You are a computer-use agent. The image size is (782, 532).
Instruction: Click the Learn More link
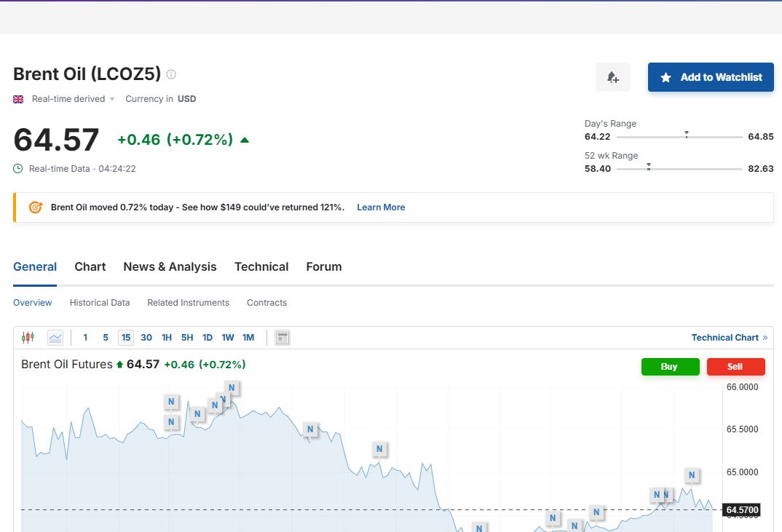pyautogui.click(x=381, y=207)
